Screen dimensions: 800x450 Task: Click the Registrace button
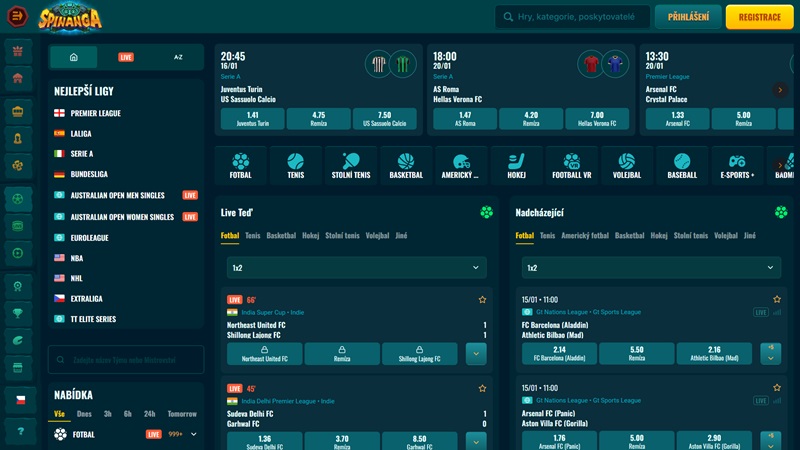click(x=759, y=17)
